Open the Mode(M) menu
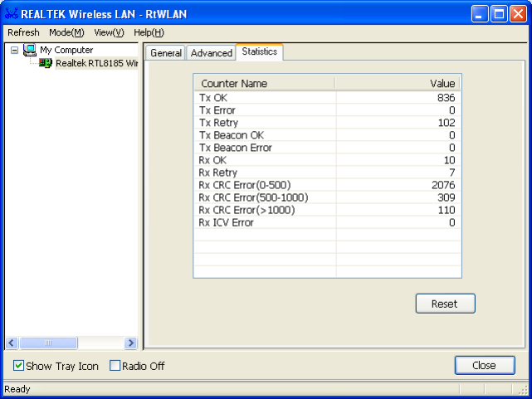 coord(66,32)
